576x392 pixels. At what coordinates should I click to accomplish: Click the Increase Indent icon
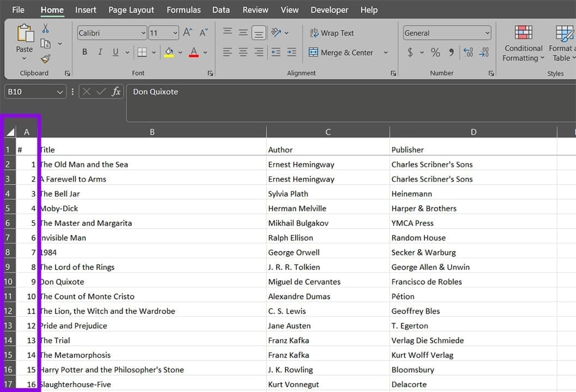click(x=292, y=52)
